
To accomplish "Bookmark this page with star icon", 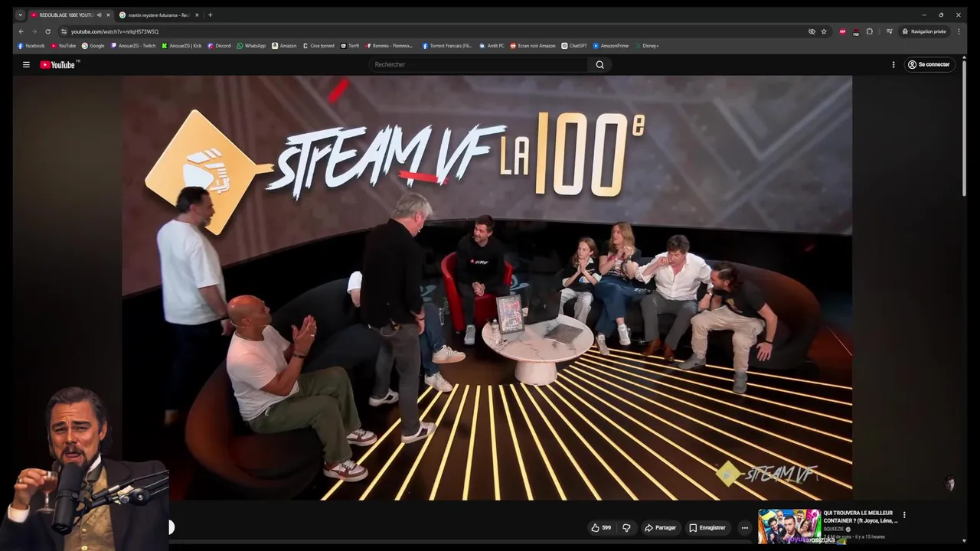I will (824, 31).
